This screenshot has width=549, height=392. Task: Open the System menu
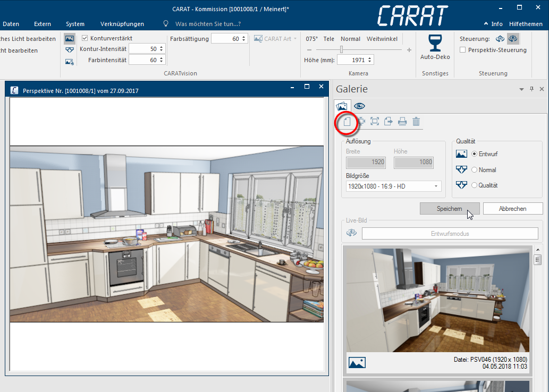[75, 24]
